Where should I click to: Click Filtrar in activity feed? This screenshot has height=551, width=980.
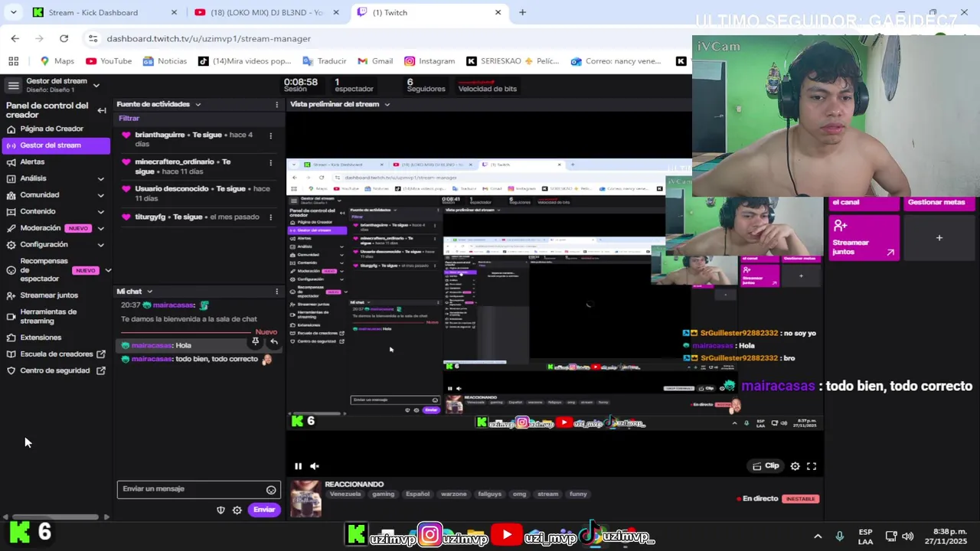(x=129, y=119)
